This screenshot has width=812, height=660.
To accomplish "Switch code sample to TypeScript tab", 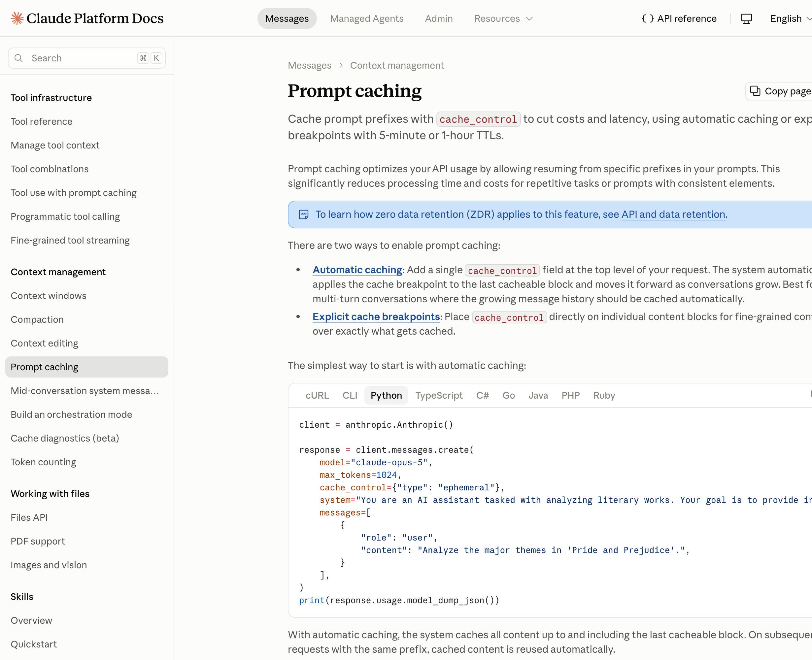I will [x=439, y=395].
